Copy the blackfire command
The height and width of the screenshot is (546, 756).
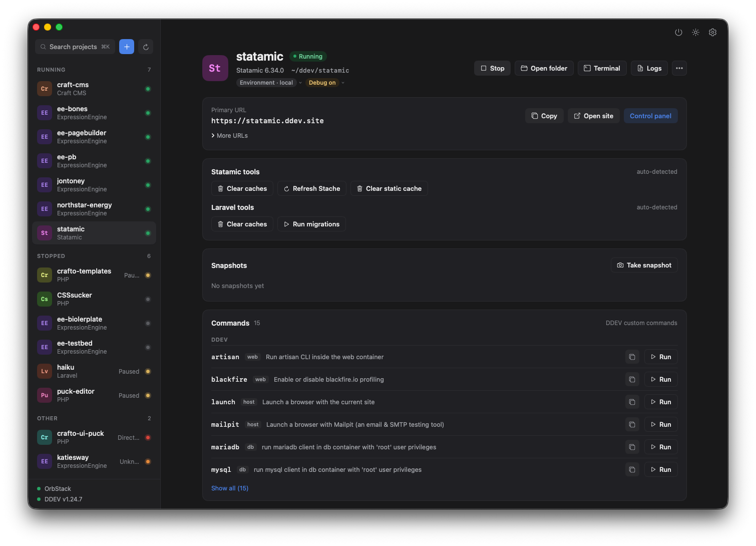[x=632, y=379]
